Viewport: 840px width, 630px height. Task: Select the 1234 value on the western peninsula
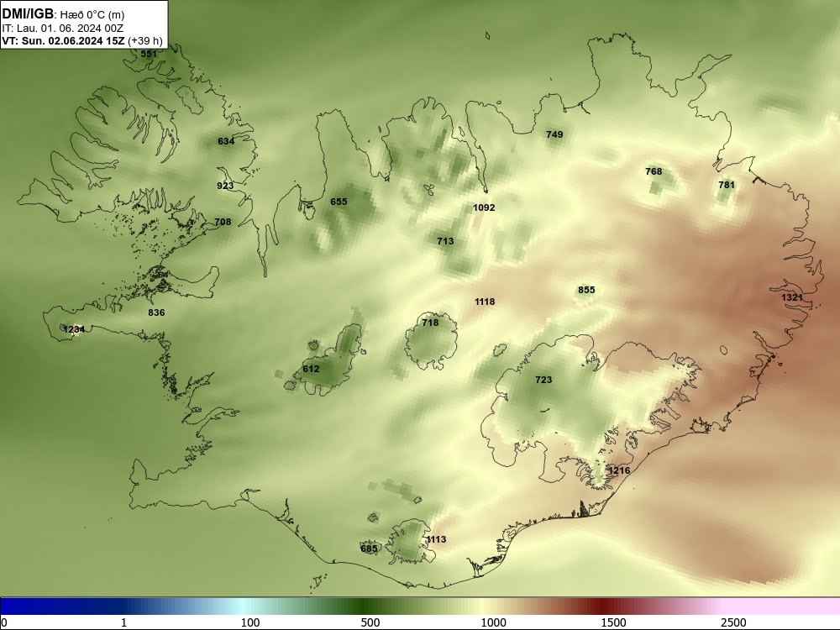pos(74,329)
